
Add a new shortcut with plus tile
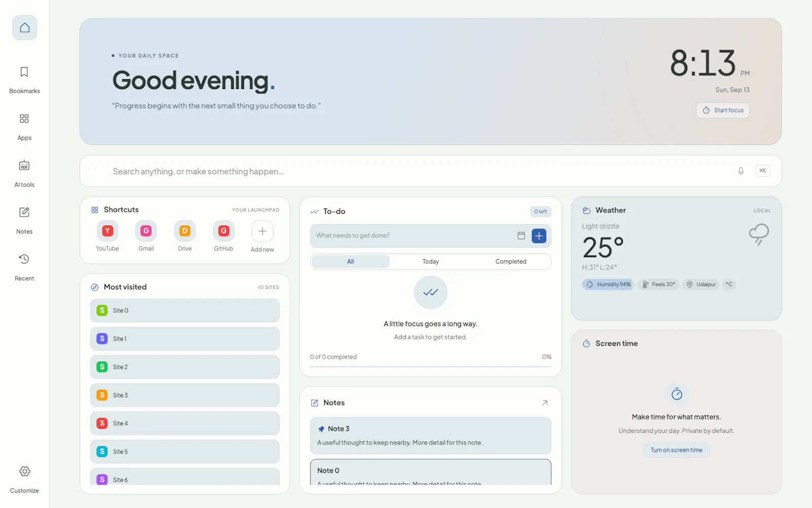pyautogui.click(x=262, y=237)
